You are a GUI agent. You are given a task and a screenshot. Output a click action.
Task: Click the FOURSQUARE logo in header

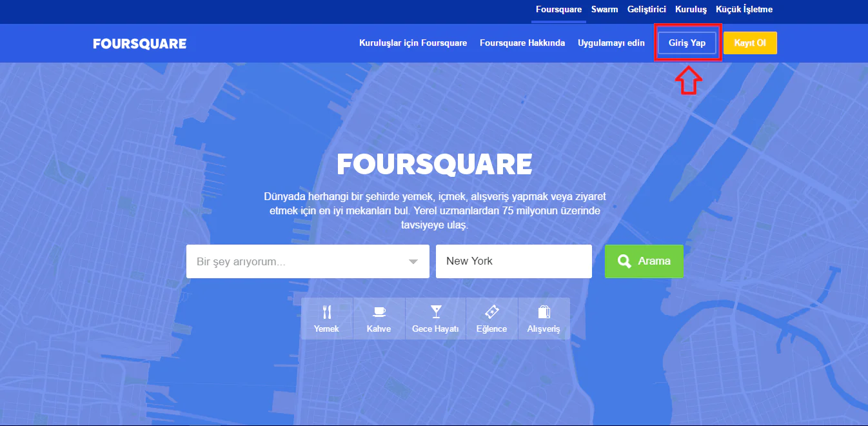(x=139, y=44)
